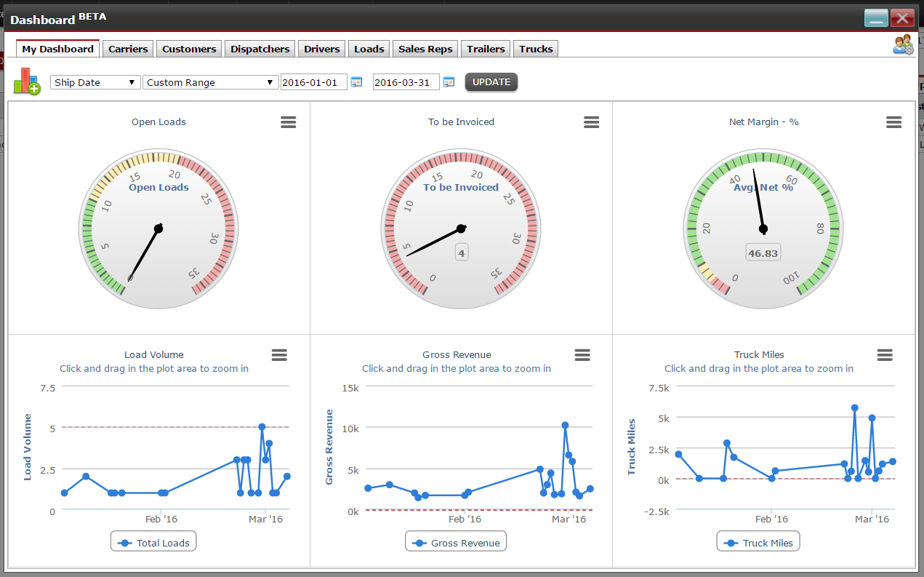Click the add chart widget icon

pos(27,81)
